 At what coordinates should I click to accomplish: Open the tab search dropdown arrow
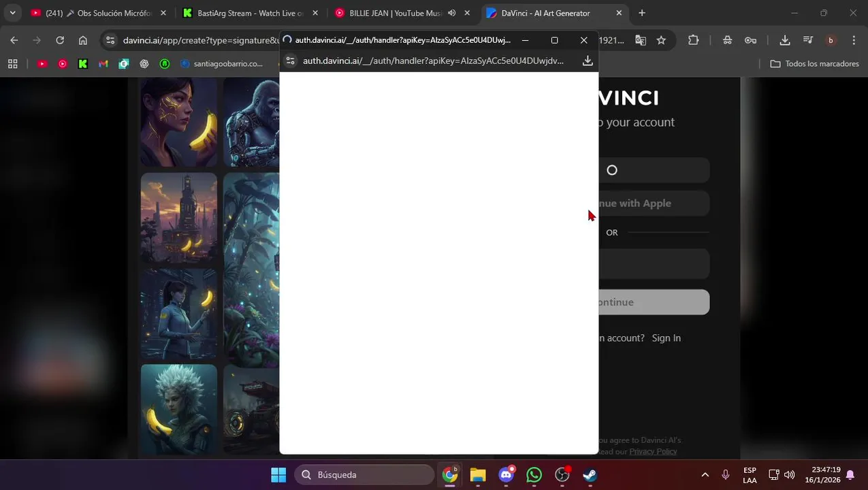(12, 13)
